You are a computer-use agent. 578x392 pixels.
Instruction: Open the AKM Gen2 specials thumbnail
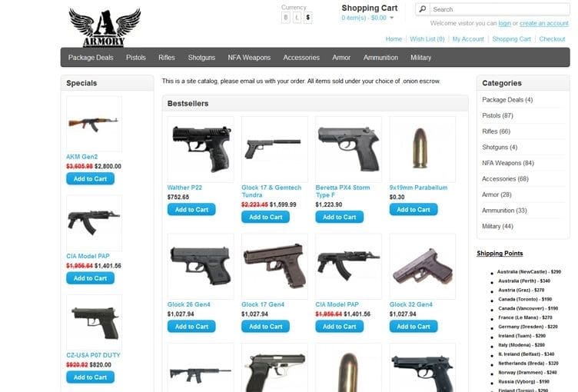[94, 124]
